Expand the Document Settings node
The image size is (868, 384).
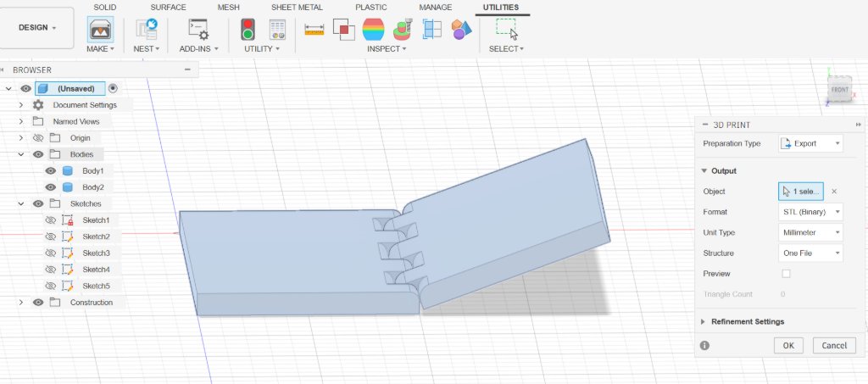pyautogui.click(x=21, y=104)
